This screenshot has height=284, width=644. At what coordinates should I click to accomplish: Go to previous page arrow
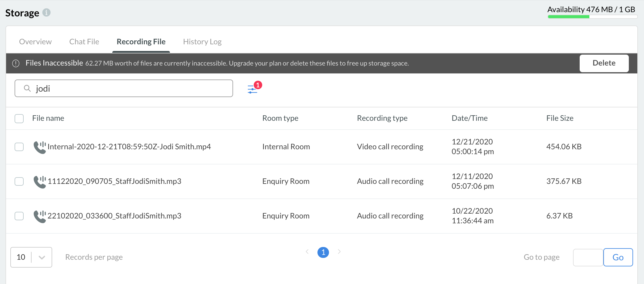pyautogui.click(x=307, y=252)
